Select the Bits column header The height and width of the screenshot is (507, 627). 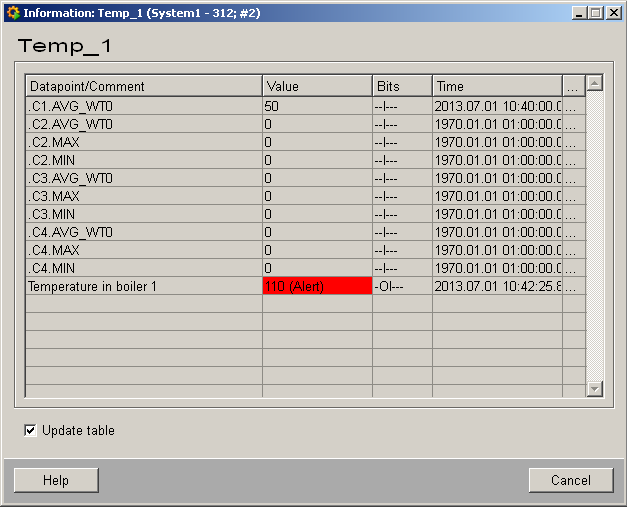pyautogui.click(x=402, y=86)
